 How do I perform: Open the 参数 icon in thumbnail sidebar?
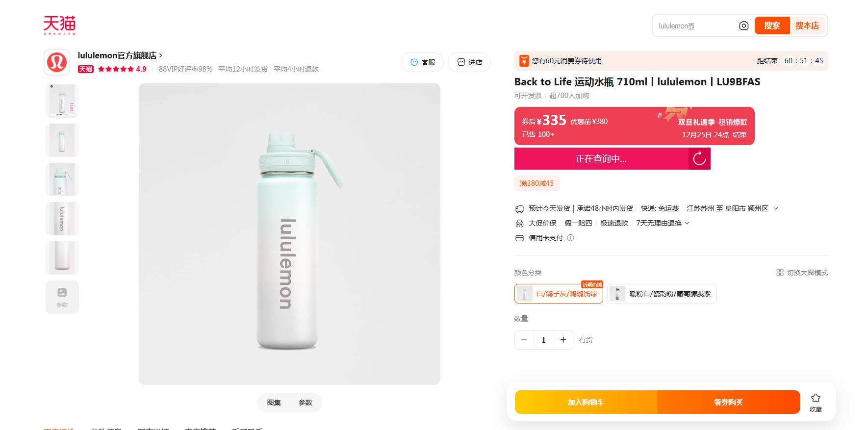pos(62,297)
